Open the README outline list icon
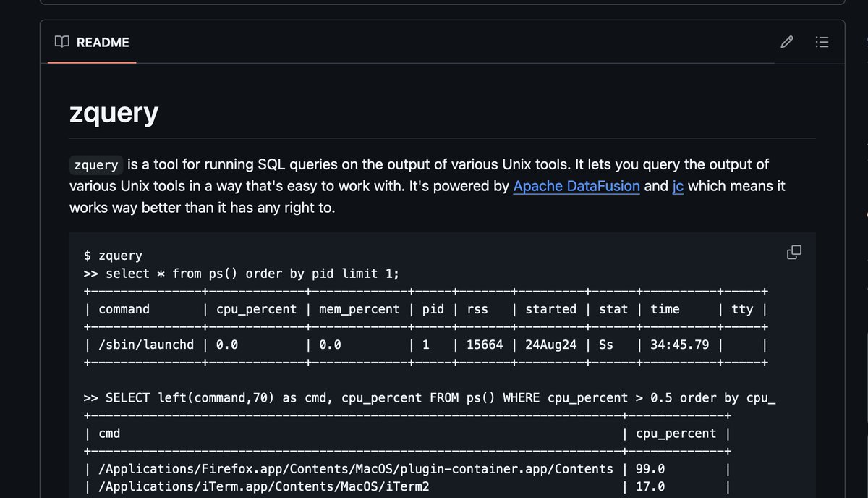Screen dimensions: 868x498 (822, 42)
